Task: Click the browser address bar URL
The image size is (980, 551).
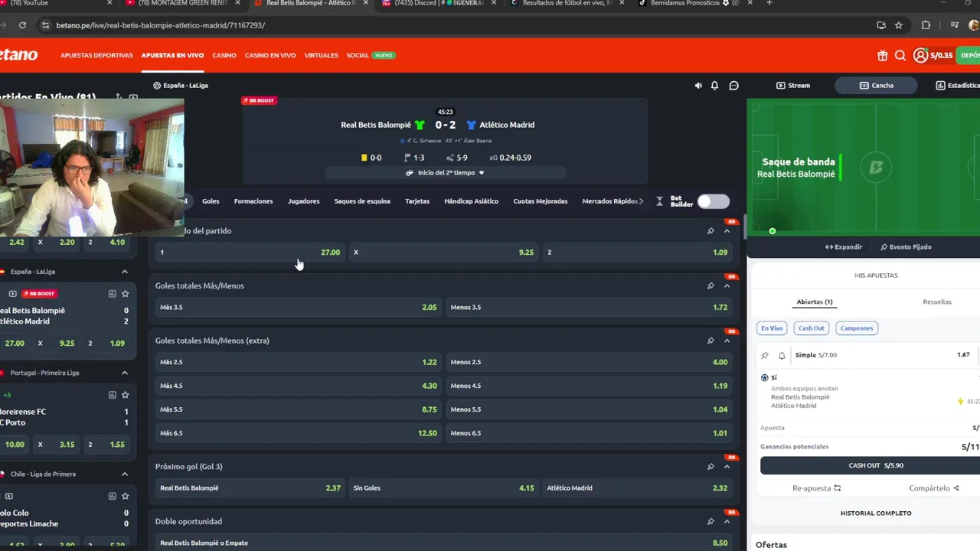Action: 162,25
